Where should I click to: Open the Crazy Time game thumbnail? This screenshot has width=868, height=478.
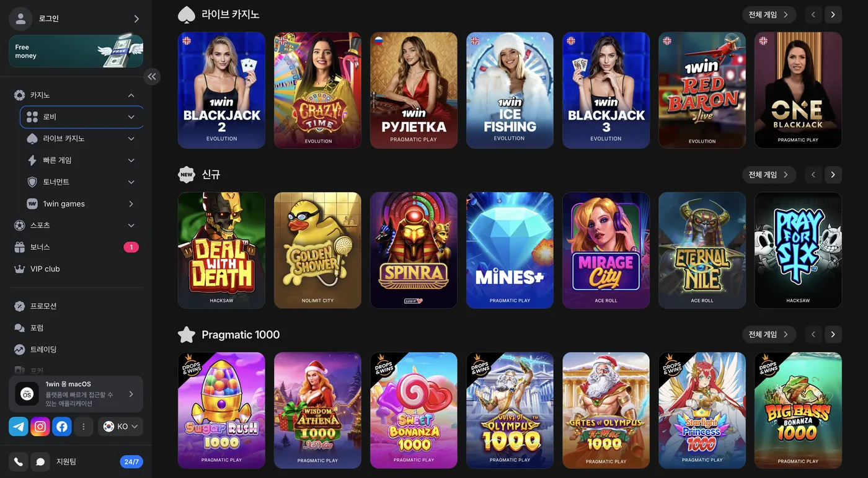(x=317, y=91)
